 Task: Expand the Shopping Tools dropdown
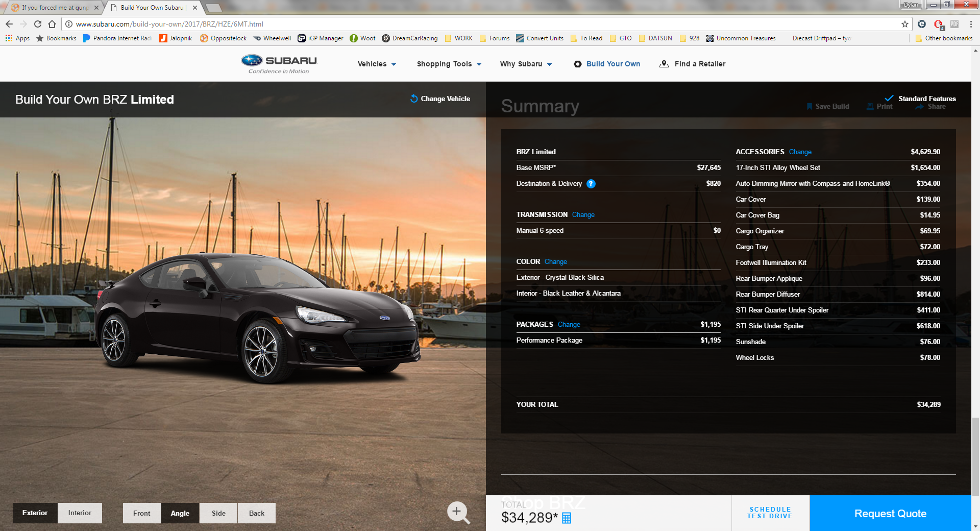pyautogui.click(x=449, y=64)
